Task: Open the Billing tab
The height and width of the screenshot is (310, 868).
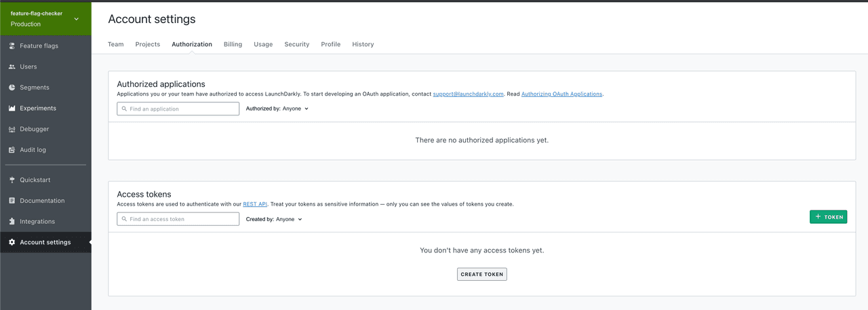Action: pyautogui.click(x=233, y=44)
